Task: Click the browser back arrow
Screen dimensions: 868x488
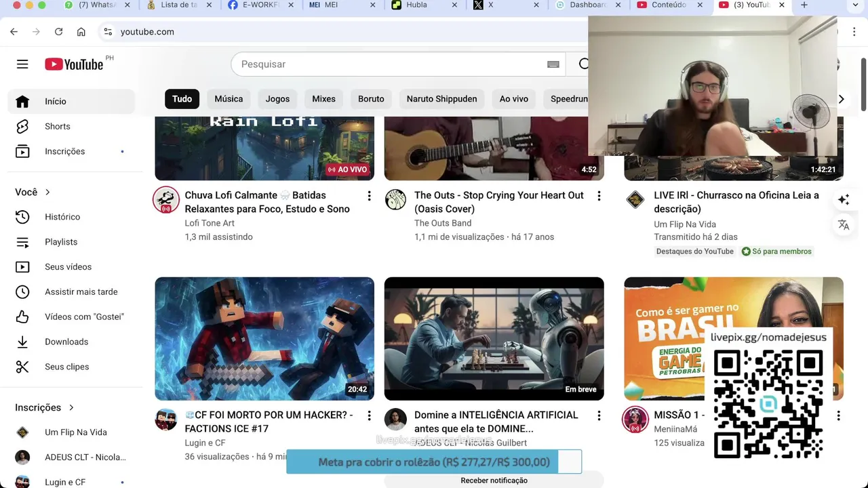Action: (14, 32)
